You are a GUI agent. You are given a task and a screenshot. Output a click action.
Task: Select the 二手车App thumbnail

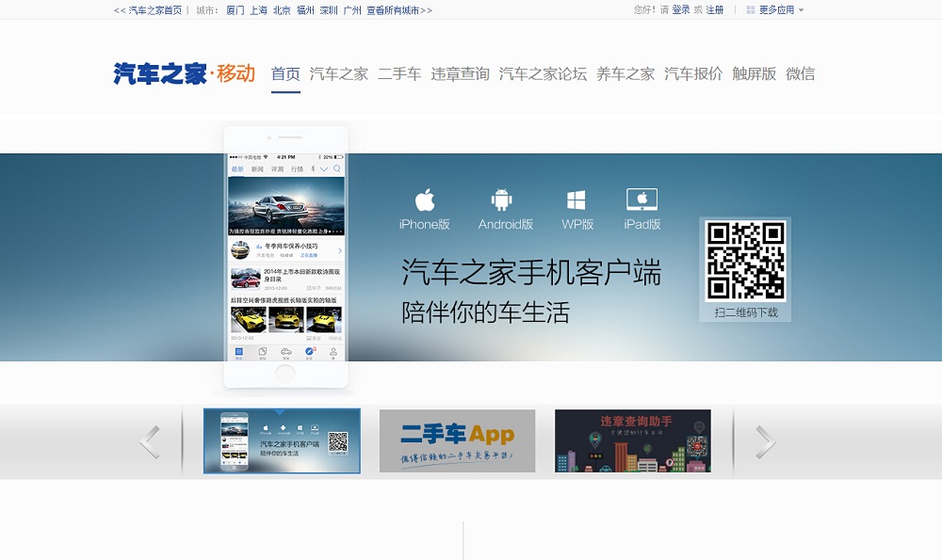click(457, 441)
